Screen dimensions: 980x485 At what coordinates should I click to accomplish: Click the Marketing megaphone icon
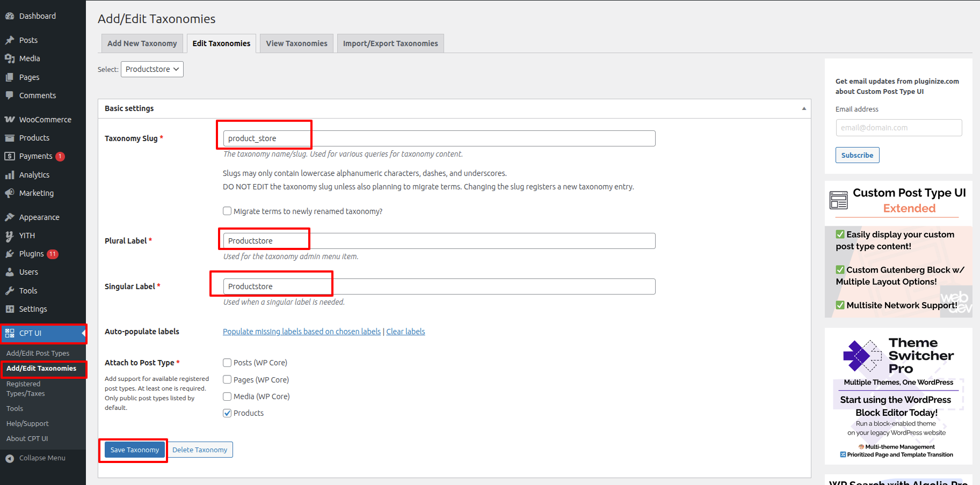click(10, 193)
